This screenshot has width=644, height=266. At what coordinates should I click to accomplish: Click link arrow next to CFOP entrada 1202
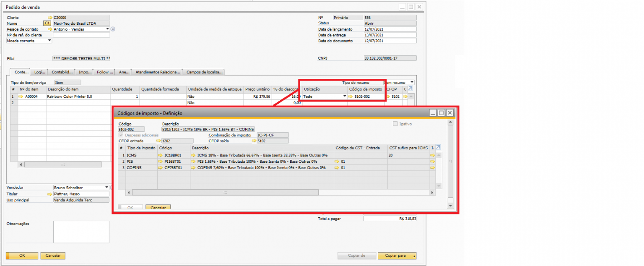(x=158, y=141)
